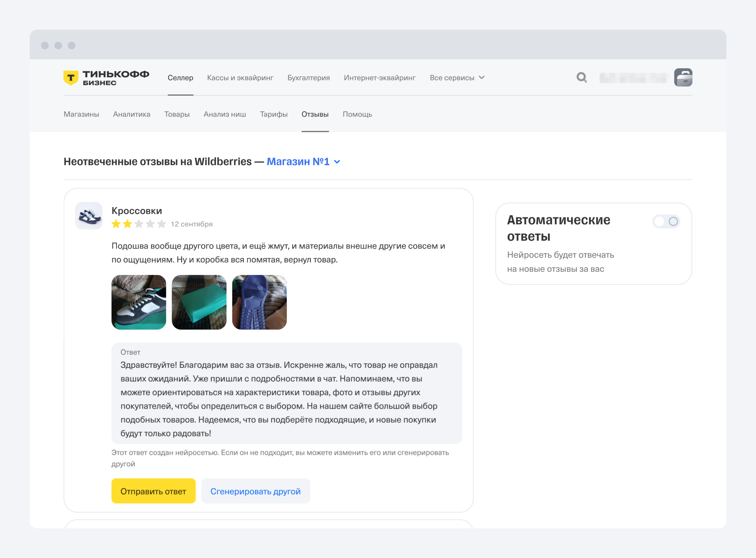Click the two-star review rating

coord(139,224)
